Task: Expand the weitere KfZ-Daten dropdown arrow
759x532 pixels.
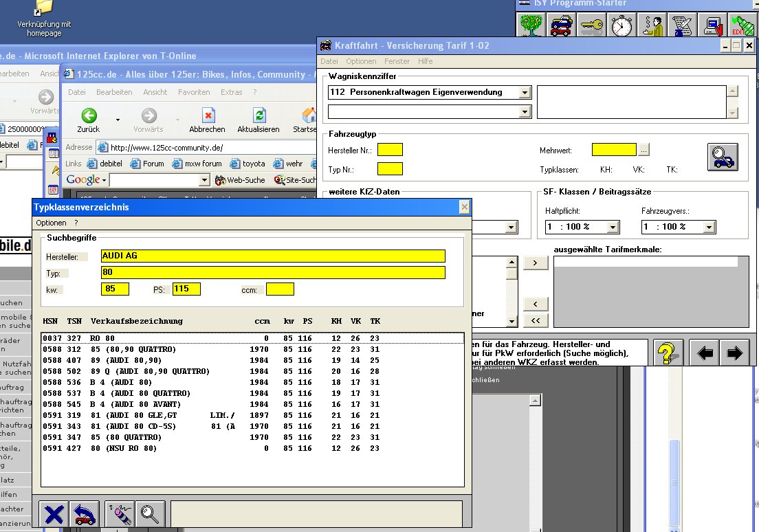Action: click(511, 227)
